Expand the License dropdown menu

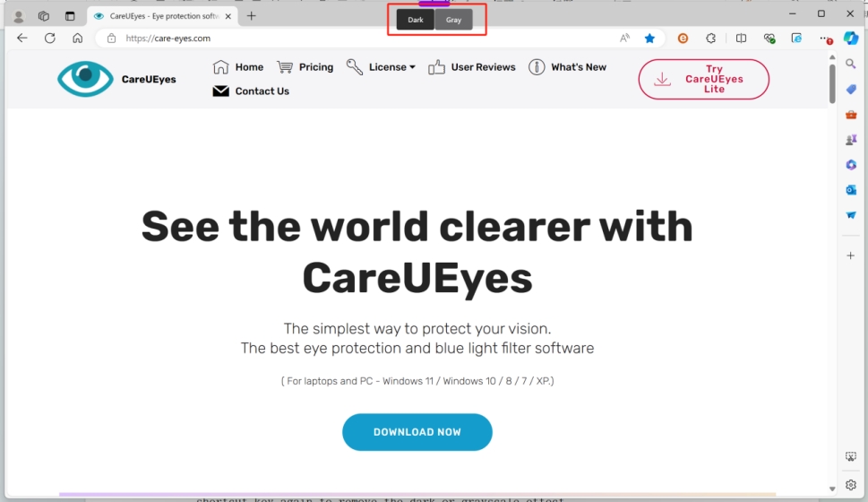[381, 67]
